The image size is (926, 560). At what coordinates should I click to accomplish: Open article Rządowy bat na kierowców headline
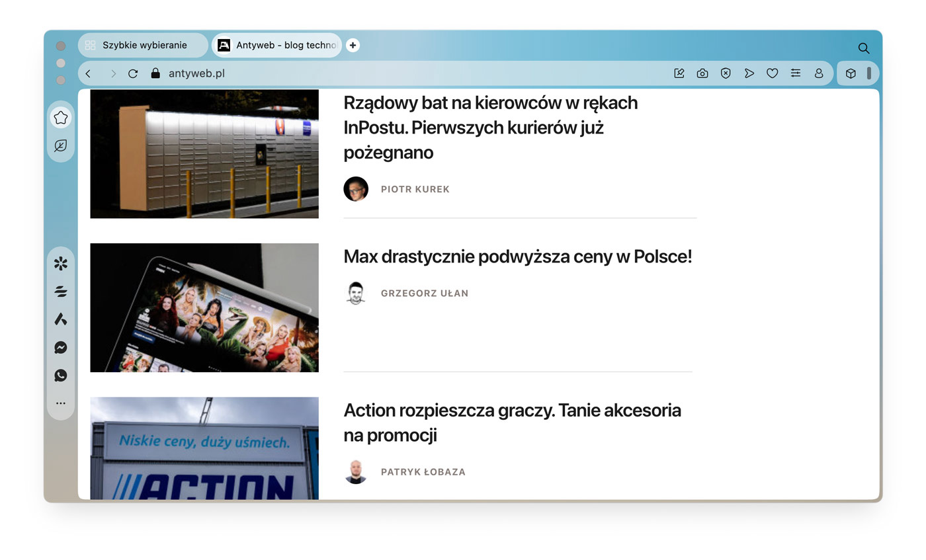coord(491,127)
